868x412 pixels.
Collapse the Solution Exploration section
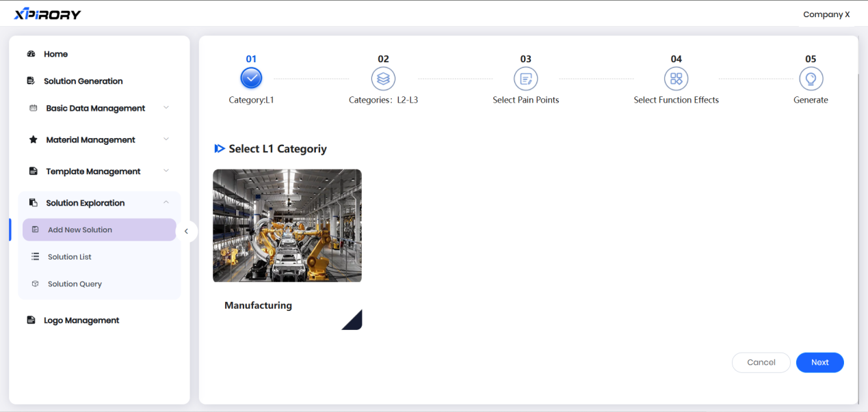(166, 202)
